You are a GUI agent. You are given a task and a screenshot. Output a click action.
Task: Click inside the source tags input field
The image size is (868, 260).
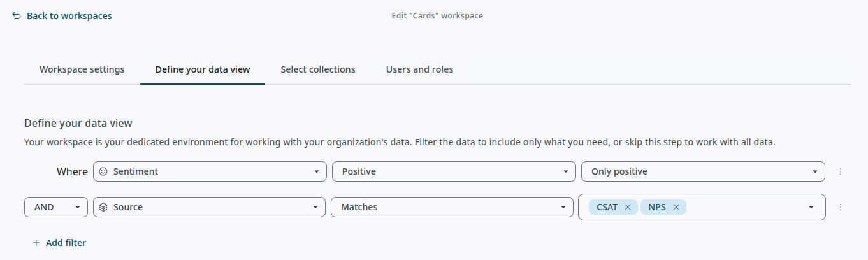(742, 207)
